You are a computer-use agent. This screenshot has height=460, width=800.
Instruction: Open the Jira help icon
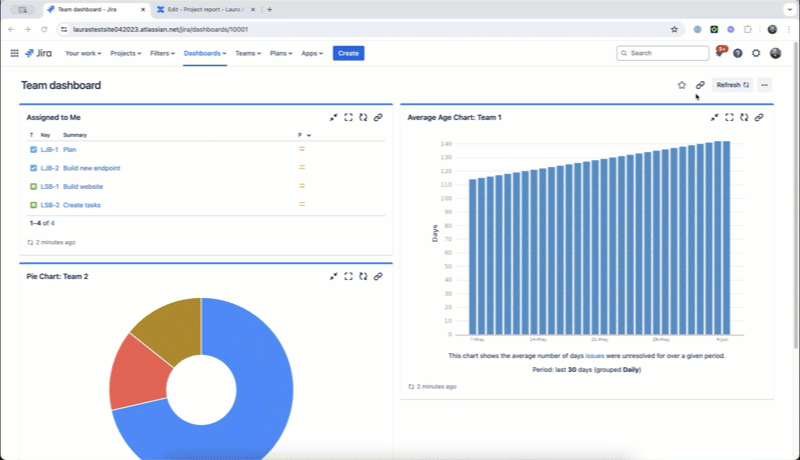pos(738,53)
